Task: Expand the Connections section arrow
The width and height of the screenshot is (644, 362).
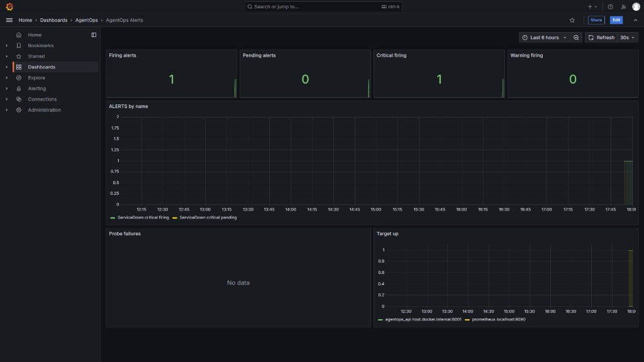Action: [x=6, y=99]
